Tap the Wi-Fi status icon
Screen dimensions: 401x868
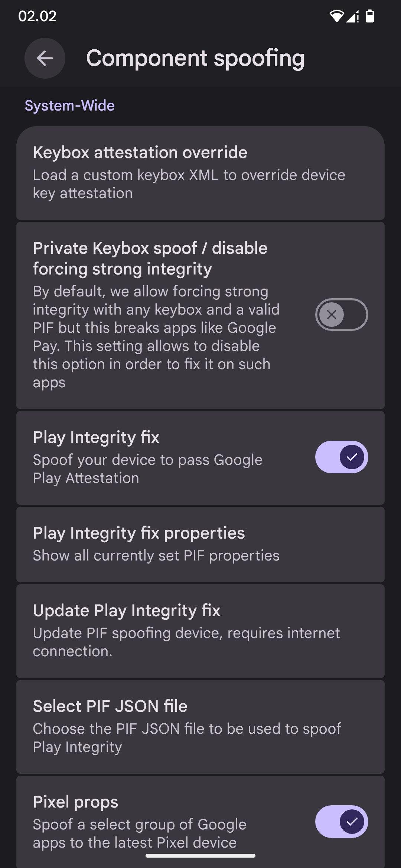(336, 16)
